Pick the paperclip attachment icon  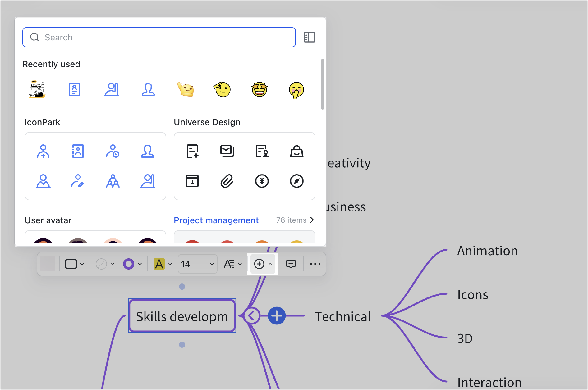tap(227, 181)
